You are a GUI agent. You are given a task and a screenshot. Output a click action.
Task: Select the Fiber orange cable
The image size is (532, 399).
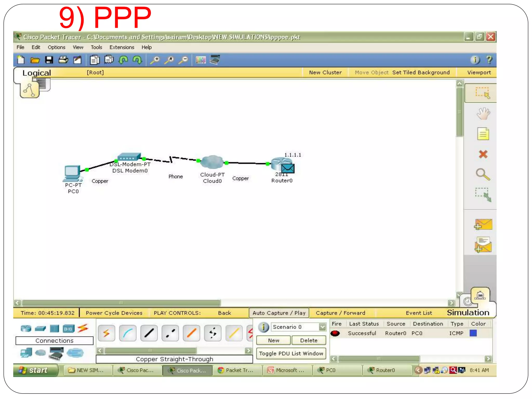191,333
